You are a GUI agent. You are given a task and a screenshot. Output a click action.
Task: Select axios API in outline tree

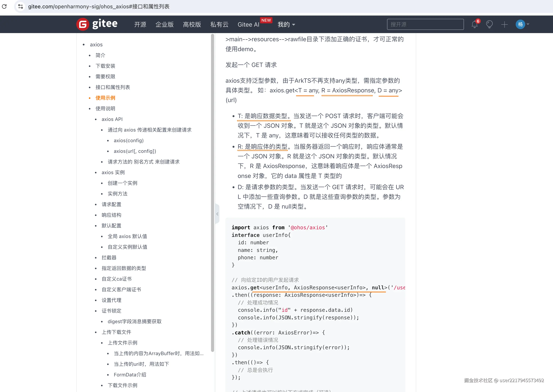click(x=112, y=119)
